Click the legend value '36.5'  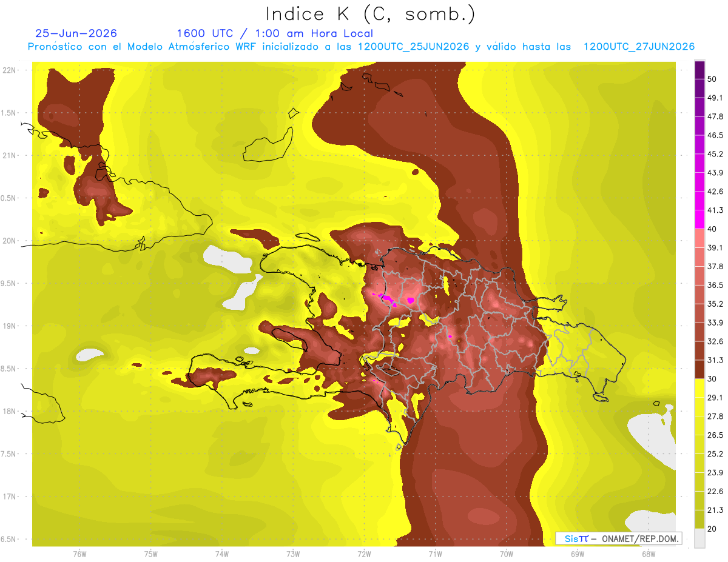[715, 285]
